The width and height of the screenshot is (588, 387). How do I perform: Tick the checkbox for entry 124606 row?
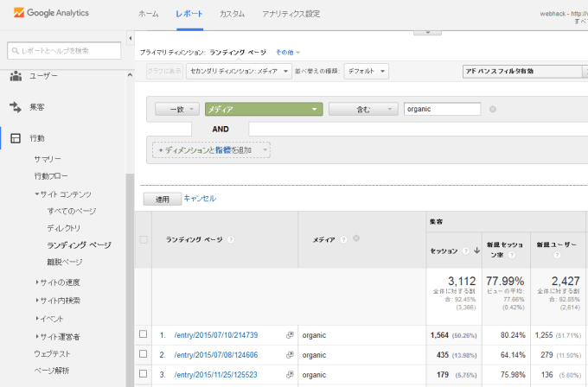(144, 354)
